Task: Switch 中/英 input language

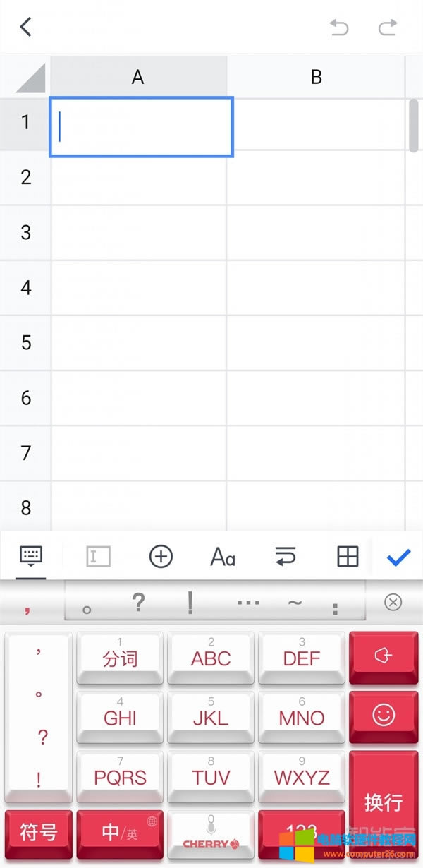Action: coord(120,833)
